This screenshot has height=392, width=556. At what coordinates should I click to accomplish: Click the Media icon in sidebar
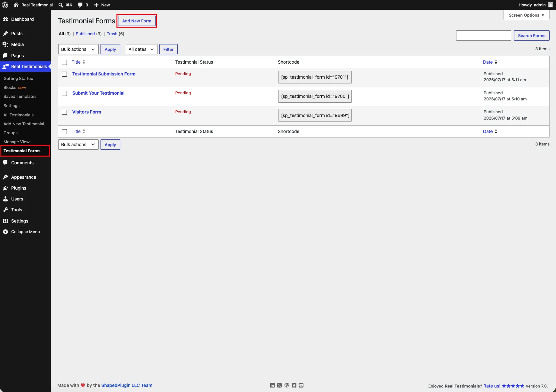pyautogui.click(x=5, y=44)
